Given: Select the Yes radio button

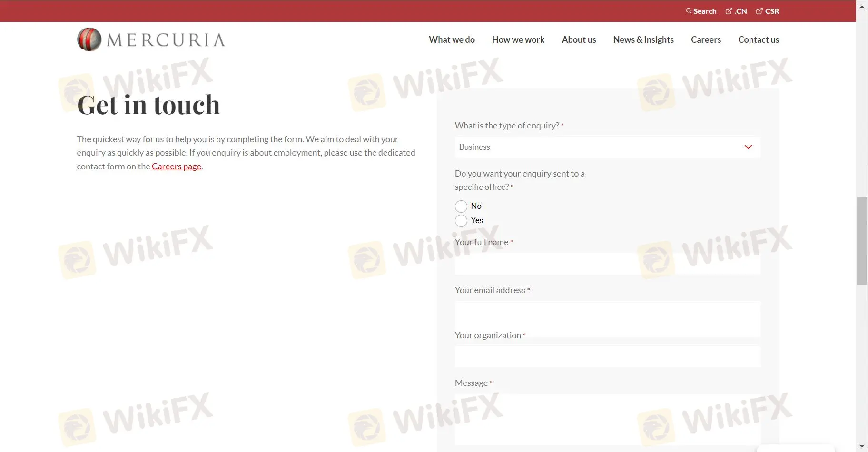Looking at the screenshot, I should click(x=461, y=220).
